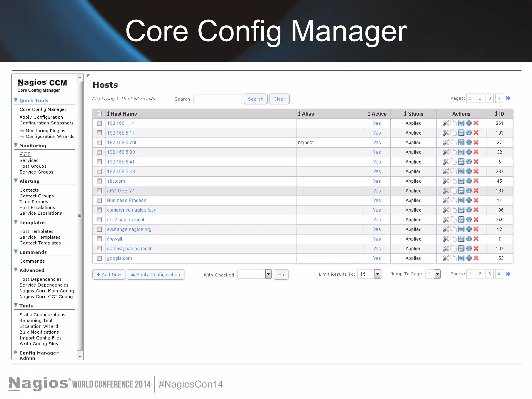Click the sidebar scrollbar down arrow
Image resolution: width=532 pixels, height=399 pixels.
80,357
